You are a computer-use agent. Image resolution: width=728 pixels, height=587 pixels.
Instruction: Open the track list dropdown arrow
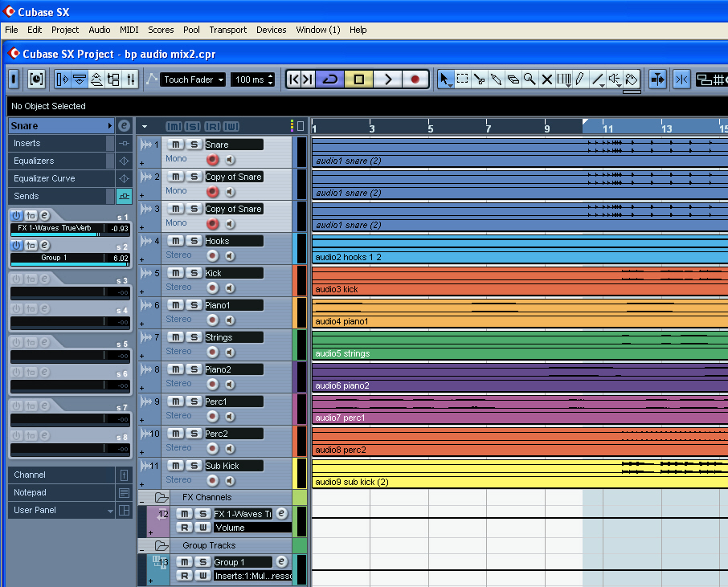[x=145, y=126]
